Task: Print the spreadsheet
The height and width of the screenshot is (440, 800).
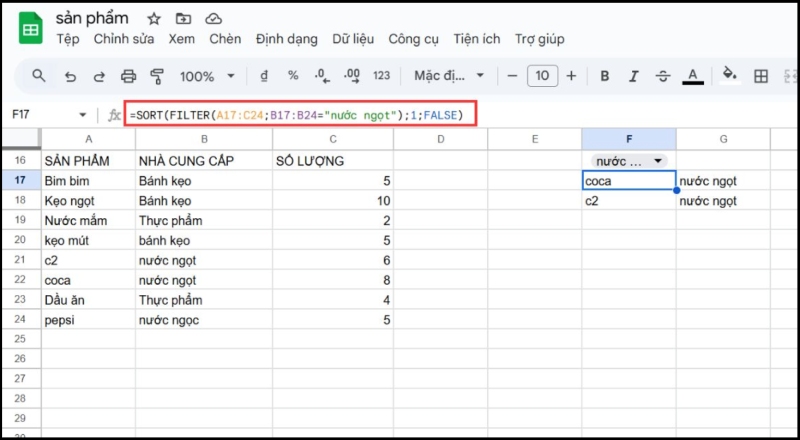Action: (x=128, y=77)
